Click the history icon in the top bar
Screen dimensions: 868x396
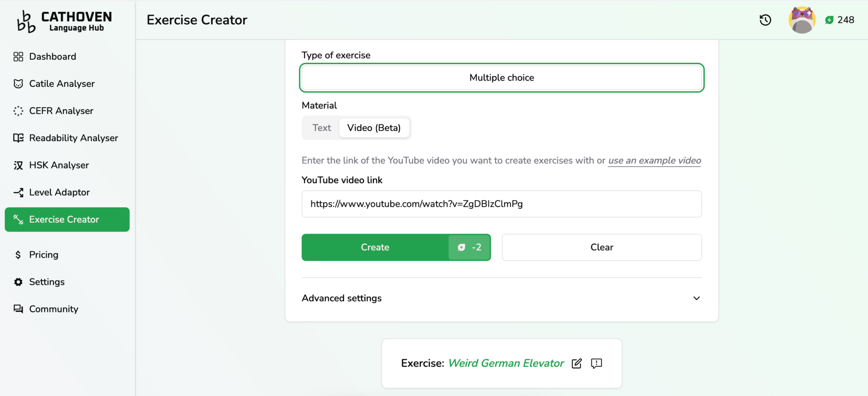click(x=765, y=20)
